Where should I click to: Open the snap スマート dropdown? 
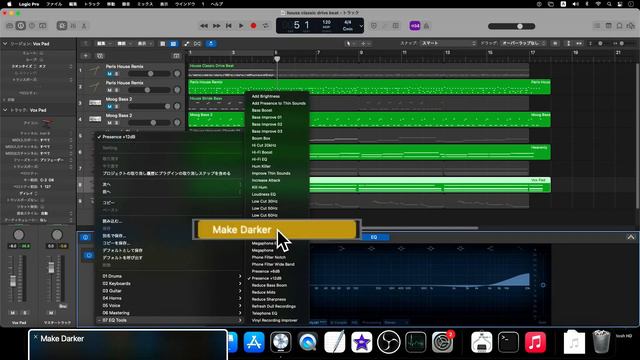[448, 43]
